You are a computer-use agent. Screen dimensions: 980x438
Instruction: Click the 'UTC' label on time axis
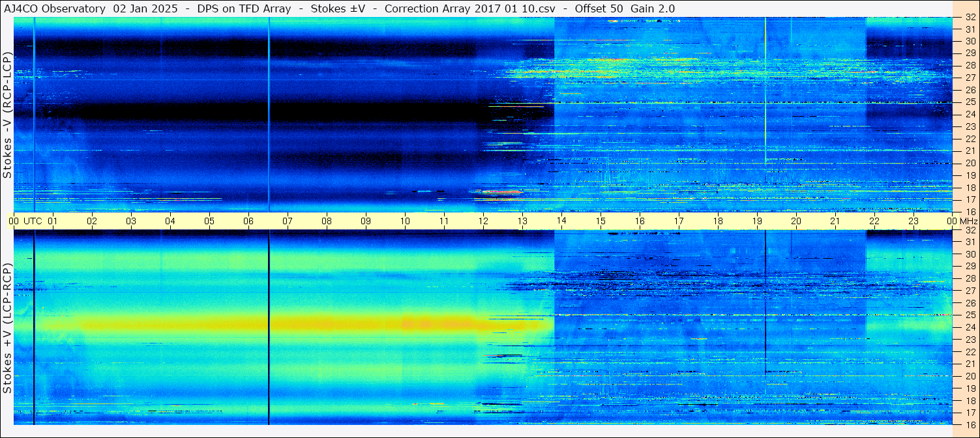click(x=33, y=221)
